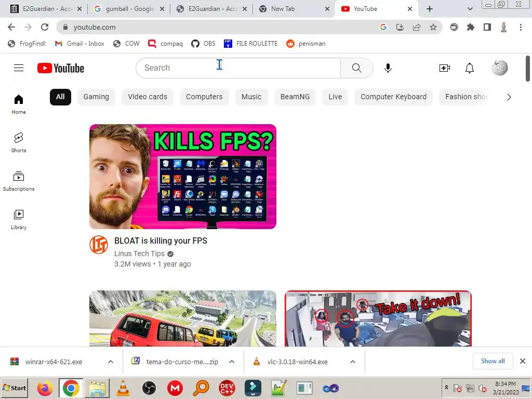Click the page vertical scrollbar
Screen dimensions: 532x399
(528, 69)
